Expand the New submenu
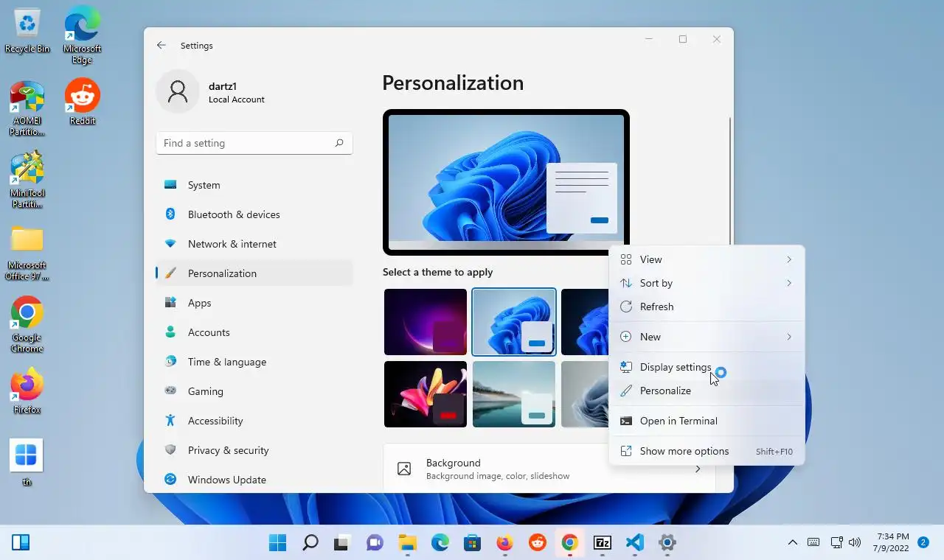Image resolution: width=944 pixels, height=560 pixels. (707, 337)
